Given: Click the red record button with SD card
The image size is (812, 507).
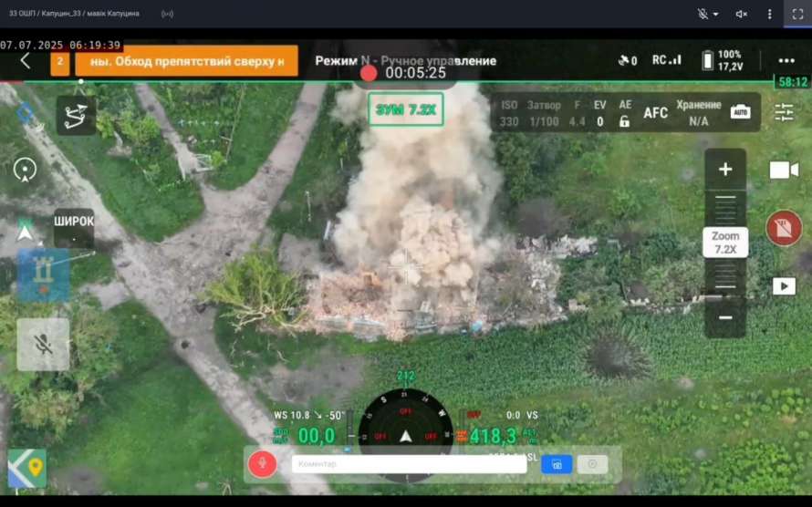Looking at the screenshot, I should (784, 228).
